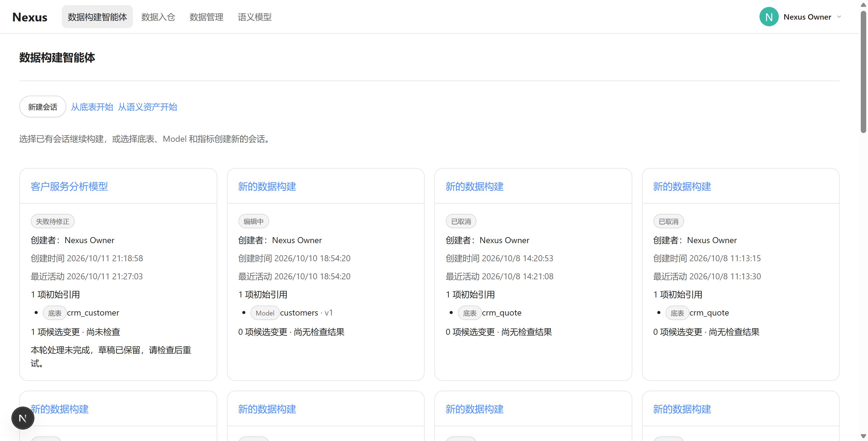Click the vertical scrollbar thumb
868x441 pixels.
[x=863, y=71]
